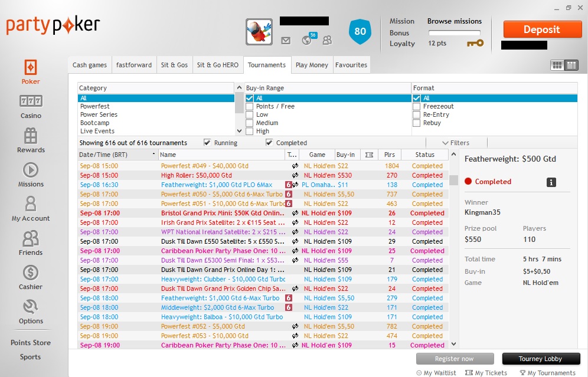Viewport: 588px width, 377px height.
Task: Switch to Cash games tab
Action: [90, 65]
